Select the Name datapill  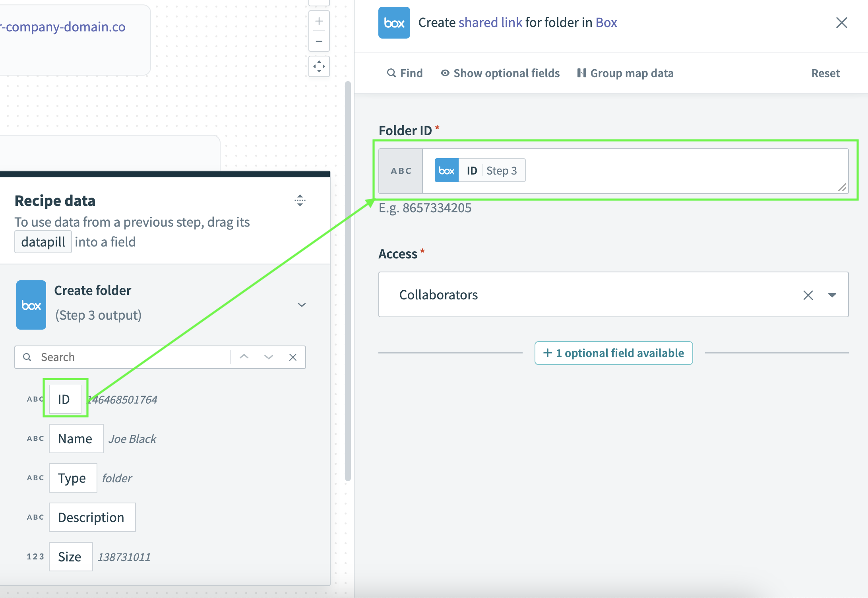pos(76,439)
